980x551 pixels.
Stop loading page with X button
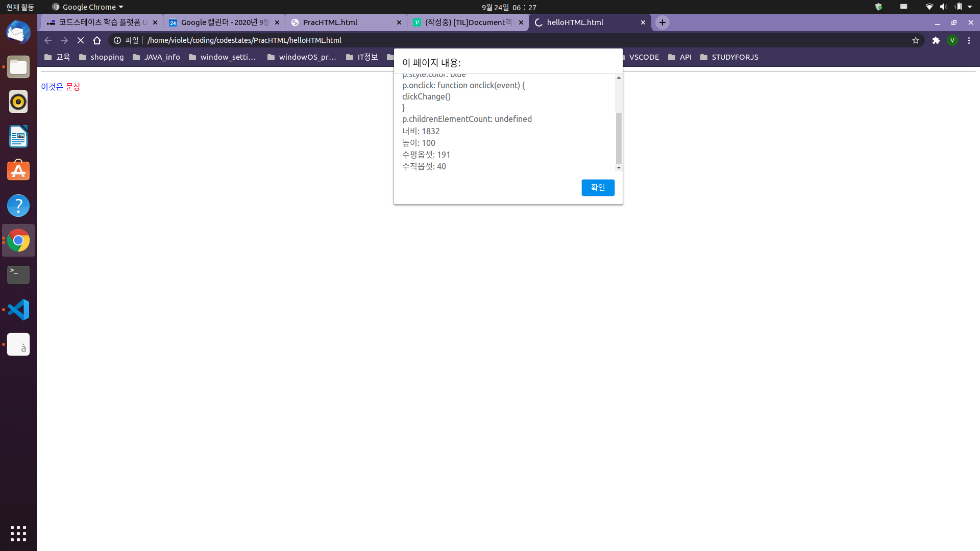point(81,40)
